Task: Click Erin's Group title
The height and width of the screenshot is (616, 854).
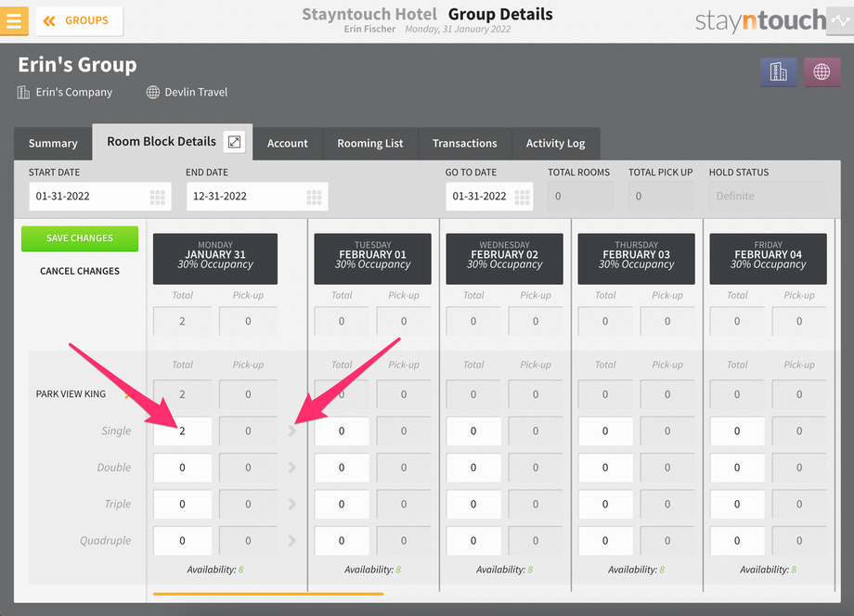Action: 77,65
